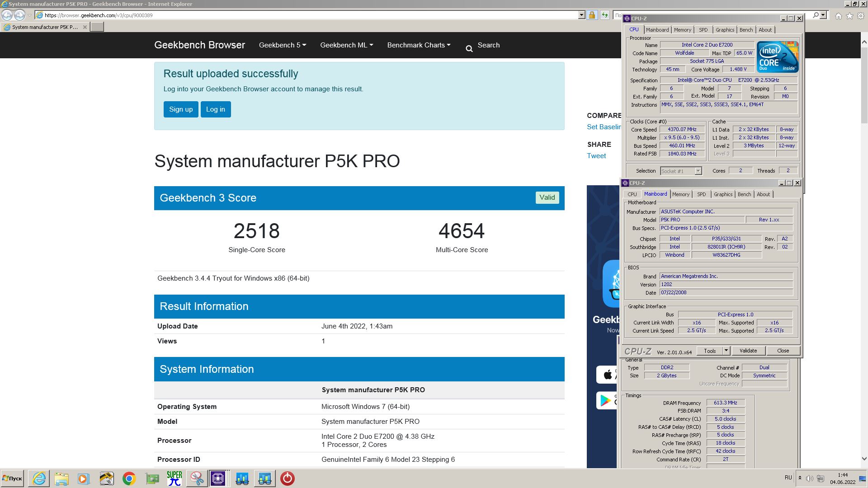
Task: Switch to CPU-Z via taskbar icon
Action: (218, 479)
